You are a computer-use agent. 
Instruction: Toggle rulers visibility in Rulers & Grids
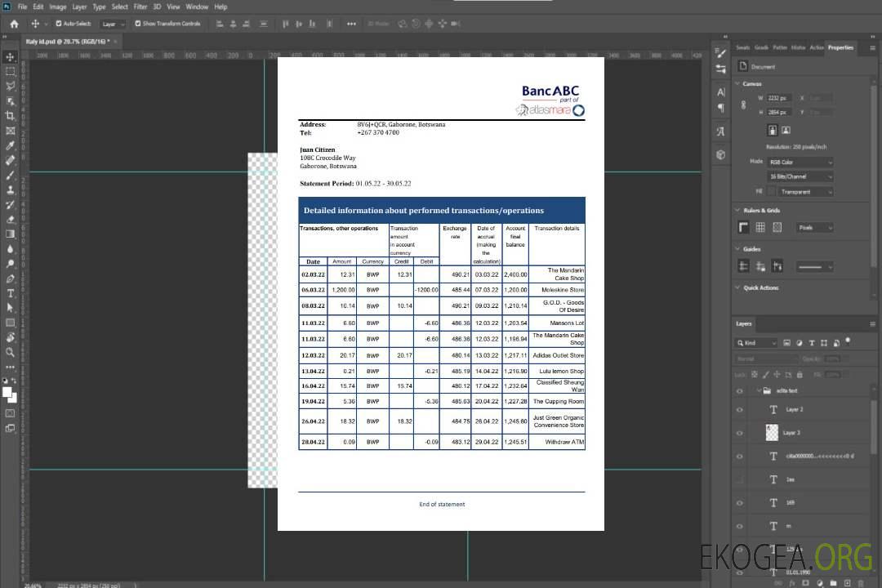(x=744, y=227)
